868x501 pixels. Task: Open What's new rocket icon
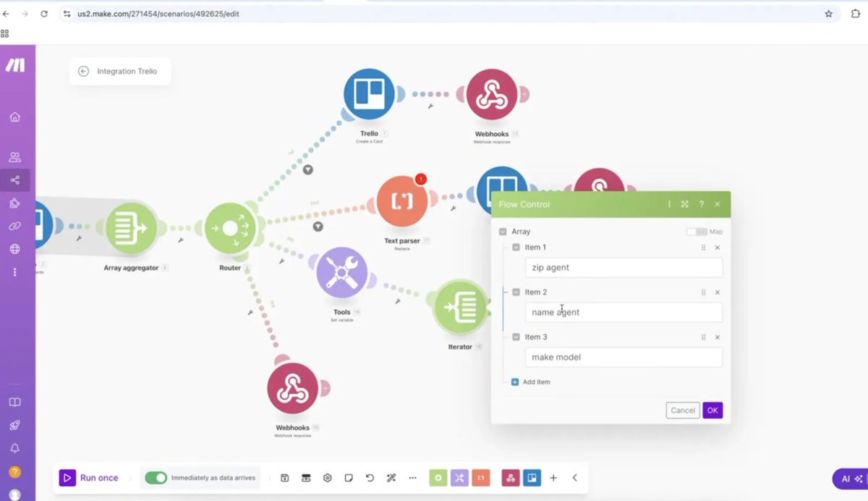pyautogui.click(x=15, y=426)
